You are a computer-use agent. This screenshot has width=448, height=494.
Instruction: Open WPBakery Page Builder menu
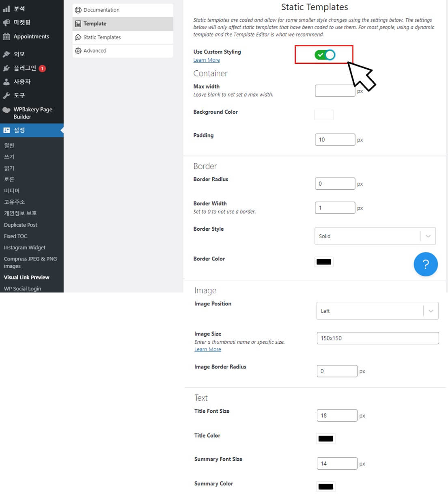coord(32,113)
